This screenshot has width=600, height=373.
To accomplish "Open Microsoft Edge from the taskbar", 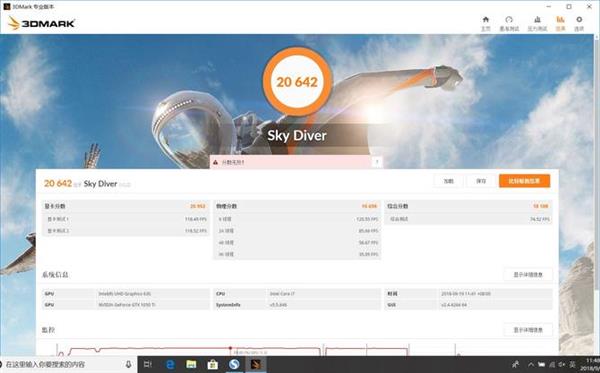I will tap(170, 364).
